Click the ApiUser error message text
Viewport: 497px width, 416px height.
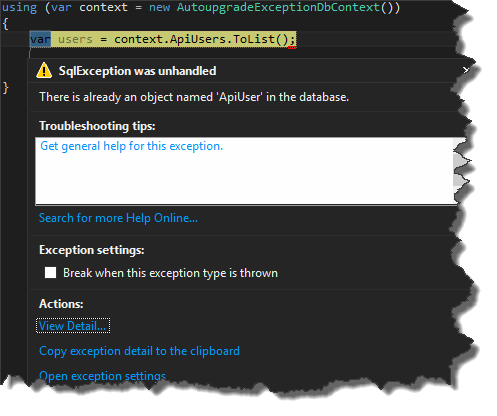click(x=194, y=97)
